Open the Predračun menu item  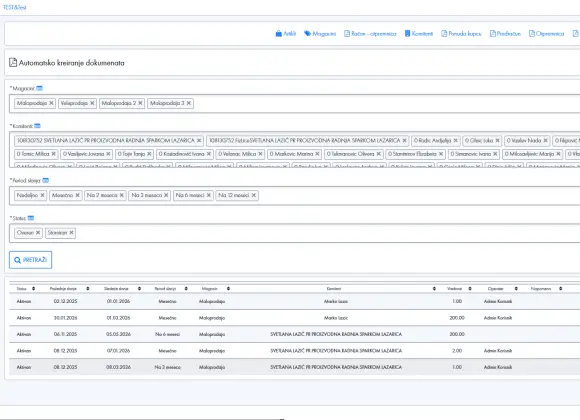pos(505,34)
